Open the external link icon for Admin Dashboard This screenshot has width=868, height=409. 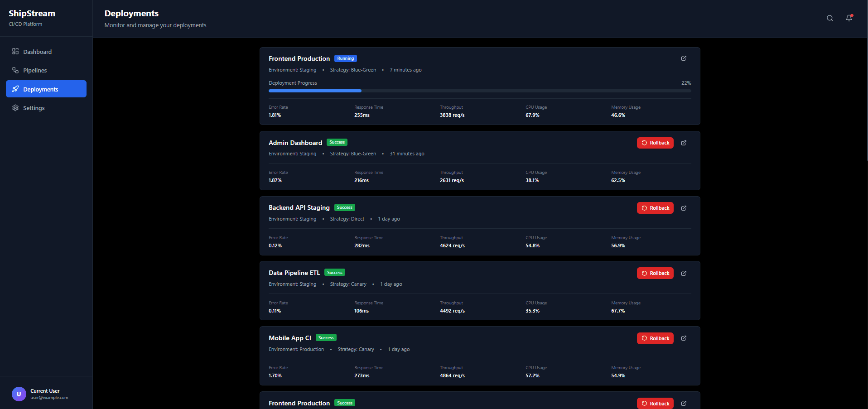[x=684, y=143]
